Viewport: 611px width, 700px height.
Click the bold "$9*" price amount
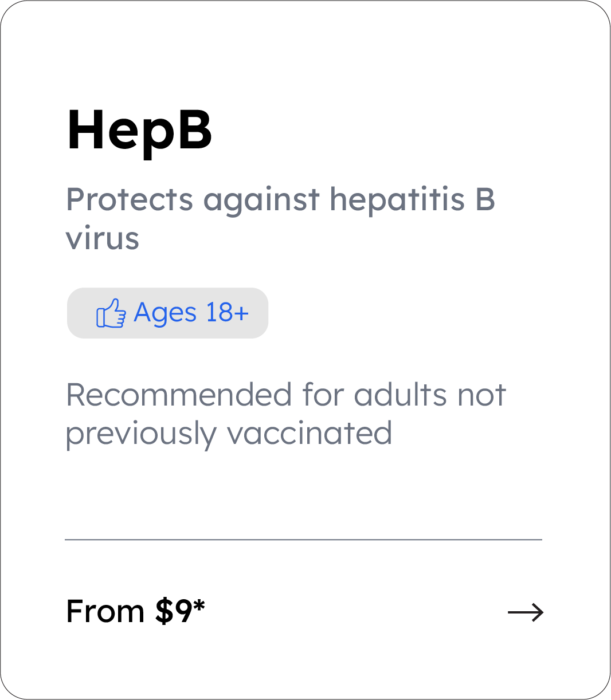click(x=179, y=611)
